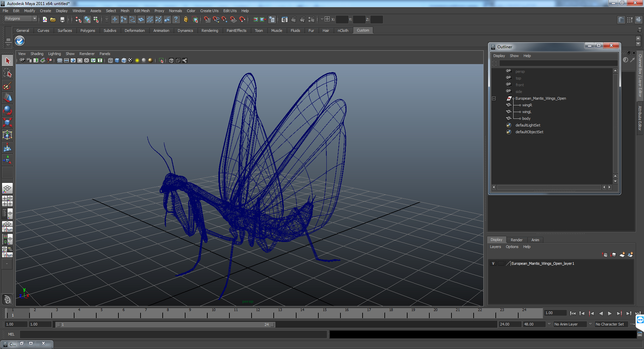Image resolution: width=644 pixels, height=349 pixels.
Task: Toggle viewport film gate
Action: tap(66, 60)
